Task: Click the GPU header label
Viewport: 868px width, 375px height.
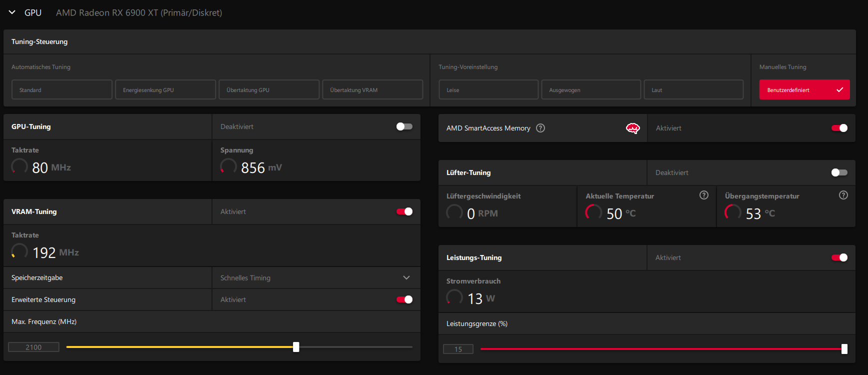Action: tap(33, 12)
